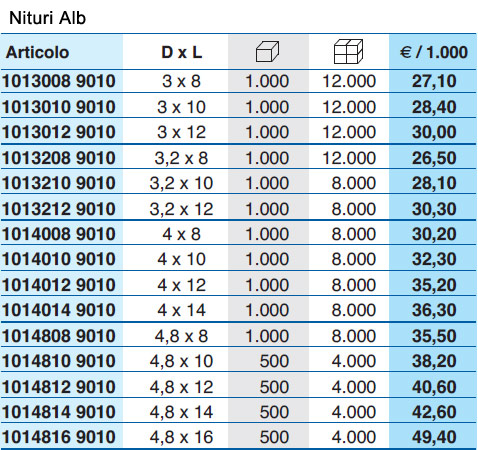The image size is (478, 450).
Task: Select article 1014810 9010
Action: [x=59, y=361]
